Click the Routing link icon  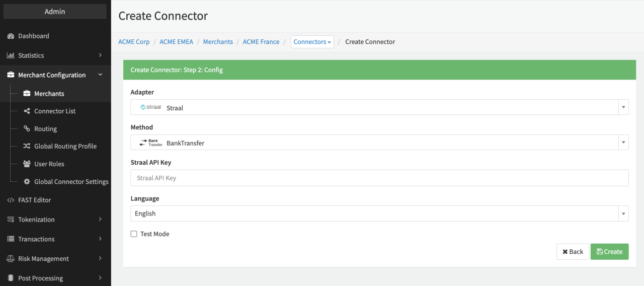tap(27, 129)
